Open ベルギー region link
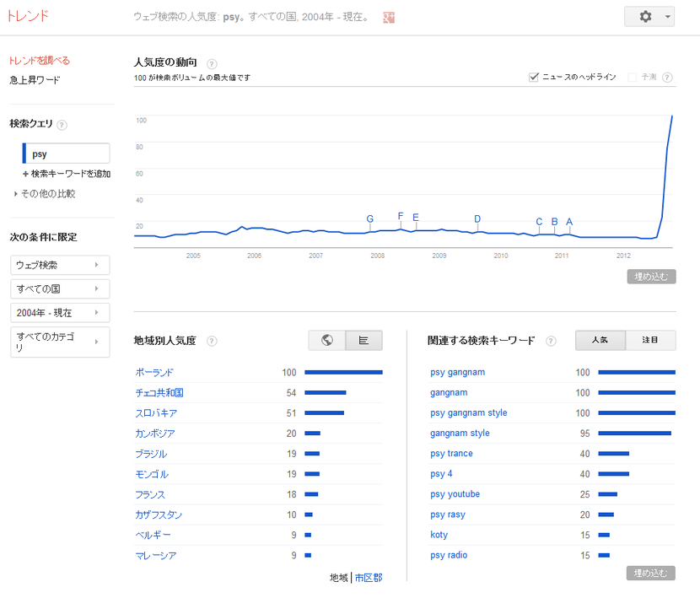Viewport: 700px width, 598px height. click(x=153, y=535)
